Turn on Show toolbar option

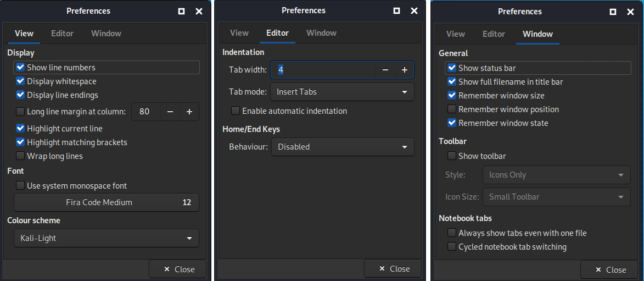pos(452,156)
